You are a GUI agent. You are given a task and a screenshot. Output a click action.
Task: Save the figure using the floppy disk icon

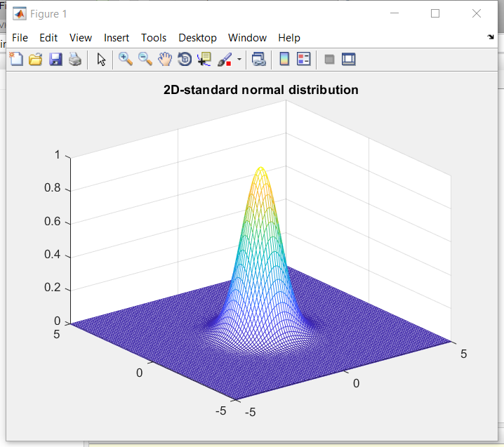[55, 59]
